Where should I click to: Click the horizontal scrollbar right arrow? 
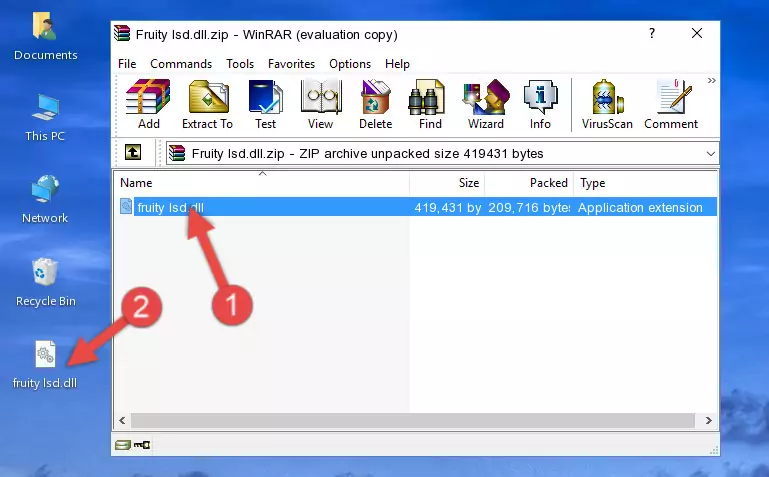(x=708, y=420)
